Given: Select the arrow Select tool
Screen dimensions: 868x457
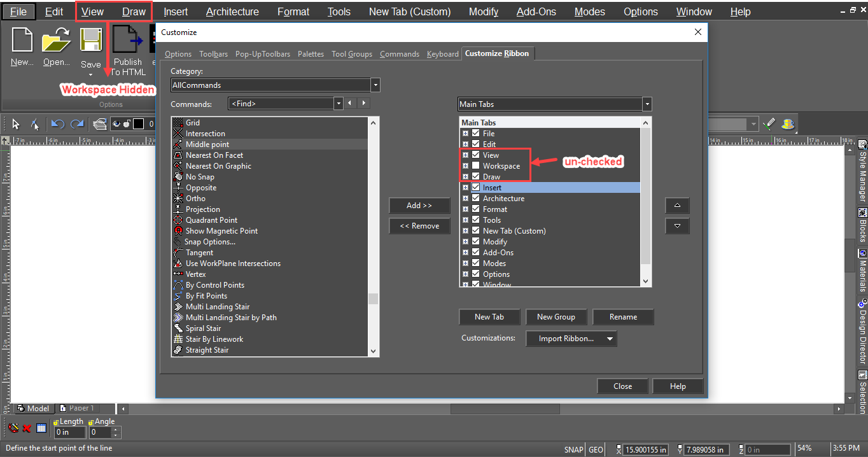Looking at the screenshot, I should [16, 124].
